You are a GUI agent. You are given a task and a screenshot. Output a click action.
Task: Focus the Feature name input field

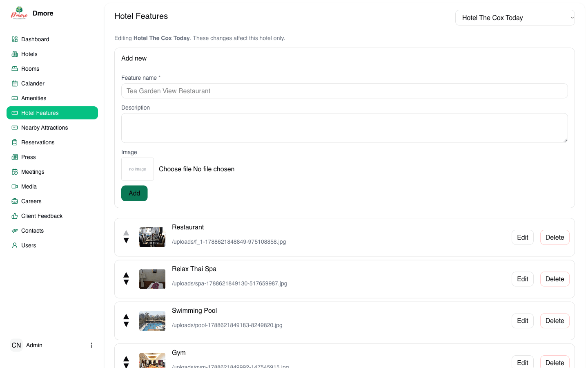click(x=345, y=91)
